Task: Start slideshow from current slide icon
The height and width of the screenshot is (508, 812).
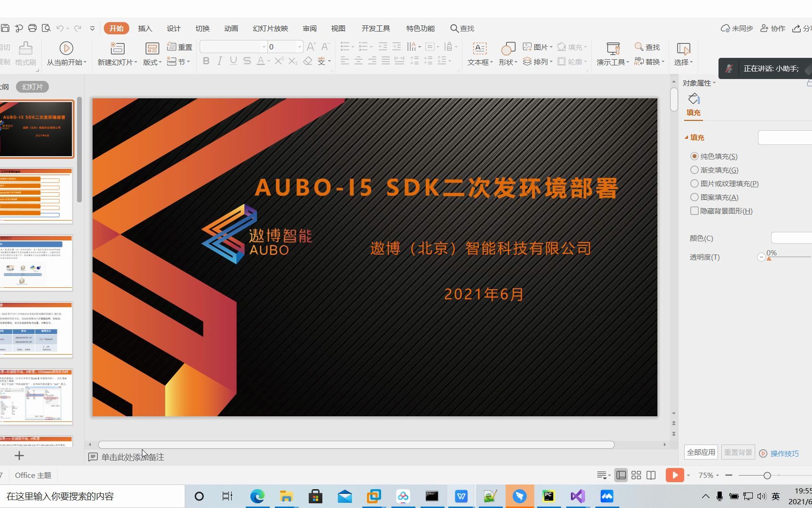Action: coord(66,48)
